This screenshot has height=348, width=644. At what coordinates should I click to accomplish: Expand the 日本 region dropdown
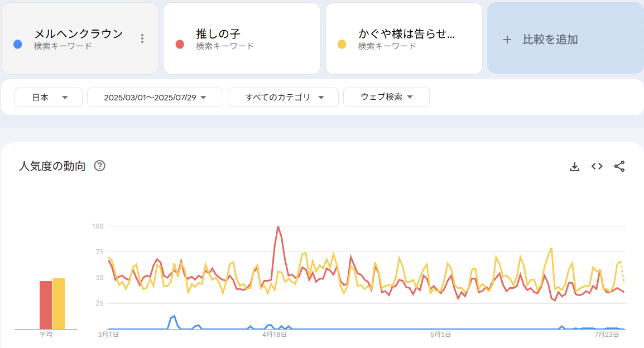click(49, 97)
